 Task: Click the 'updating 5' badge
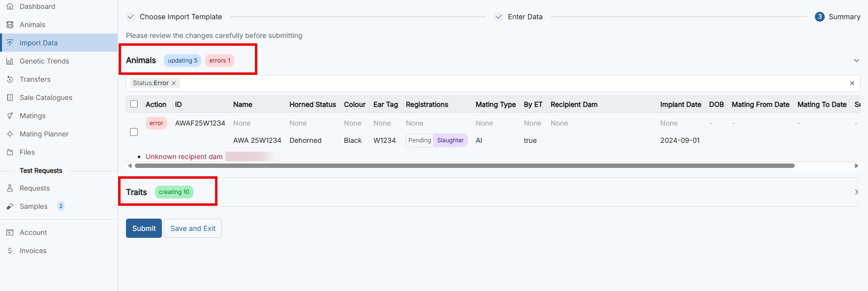tap(183, 61)
